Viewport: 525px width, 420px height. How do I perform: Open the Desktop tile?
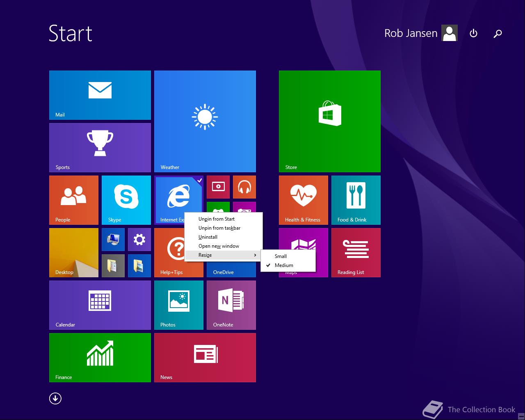point(74,253)
